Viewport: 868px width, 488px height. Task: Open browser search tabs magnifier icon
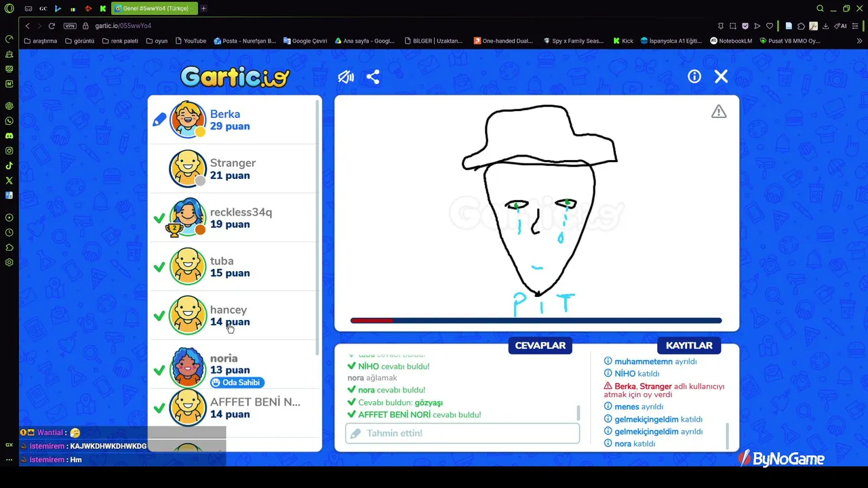coord(820,9)
